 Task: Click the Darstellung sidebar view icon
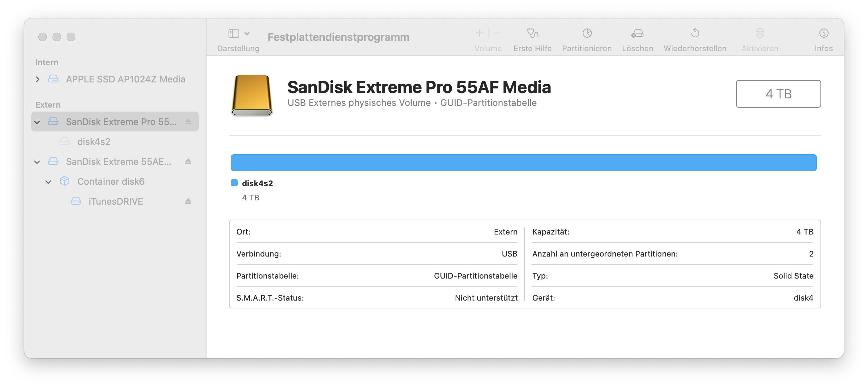(235, 33)
